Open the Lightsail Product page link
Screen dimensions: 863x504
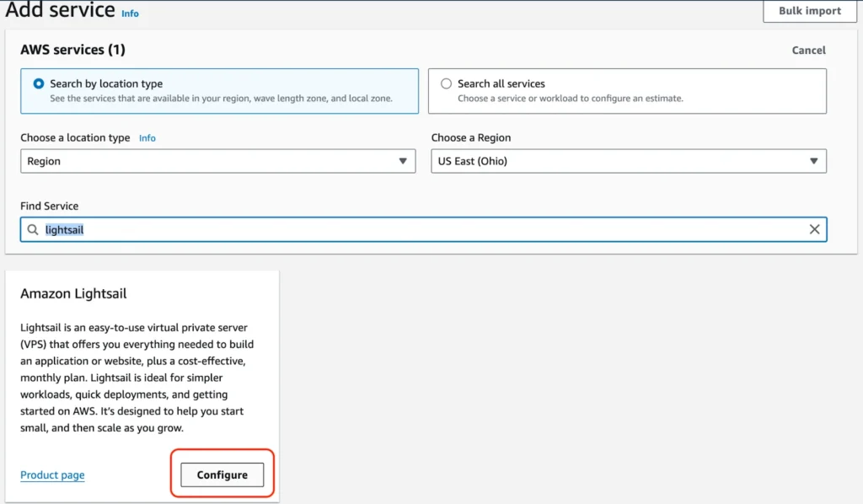(52, 475)
